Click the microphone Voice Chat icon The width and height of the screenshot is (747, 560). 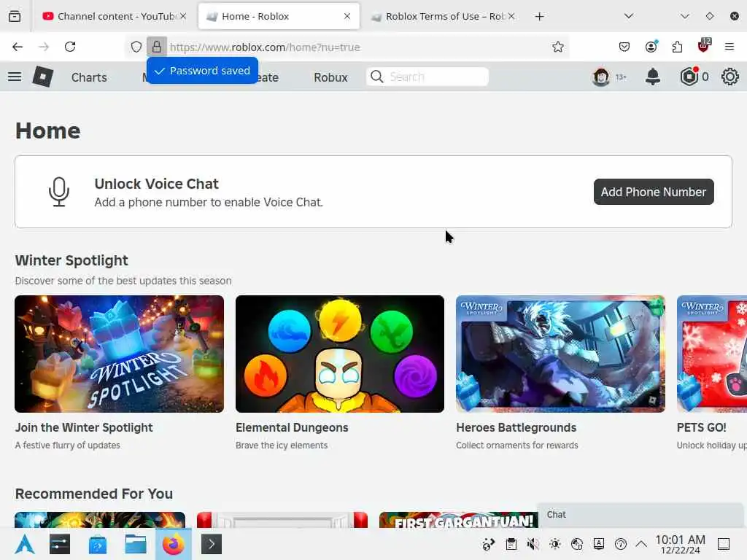[59, 192]
